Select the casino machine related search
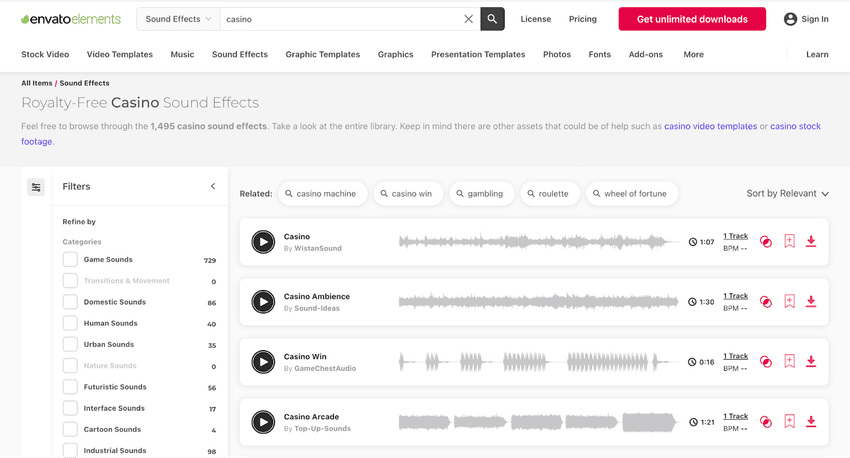This screenshot has height=458, width=850. (x=323, y=193)
